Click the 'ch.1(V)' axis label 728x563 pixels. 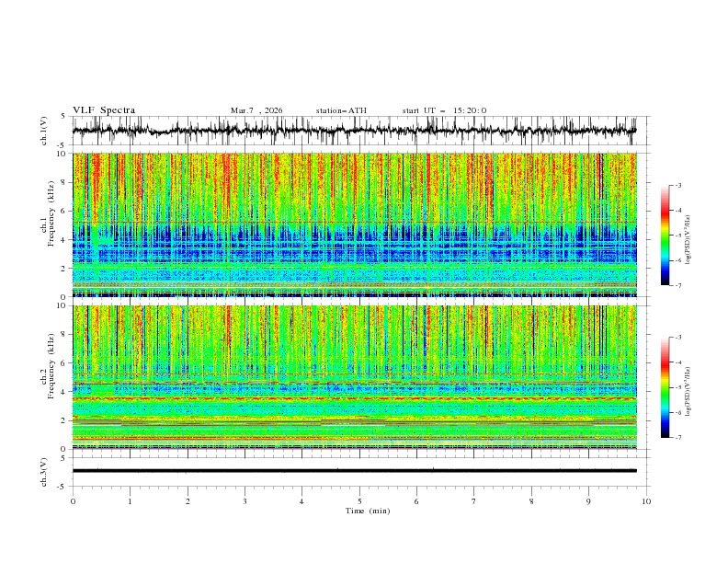[x=44, y=131]
